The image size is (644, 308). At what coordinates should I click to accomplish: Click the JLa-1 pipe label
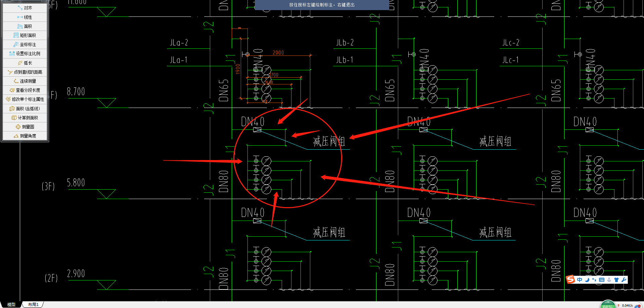pyautogui.click(x=178, y=60)
